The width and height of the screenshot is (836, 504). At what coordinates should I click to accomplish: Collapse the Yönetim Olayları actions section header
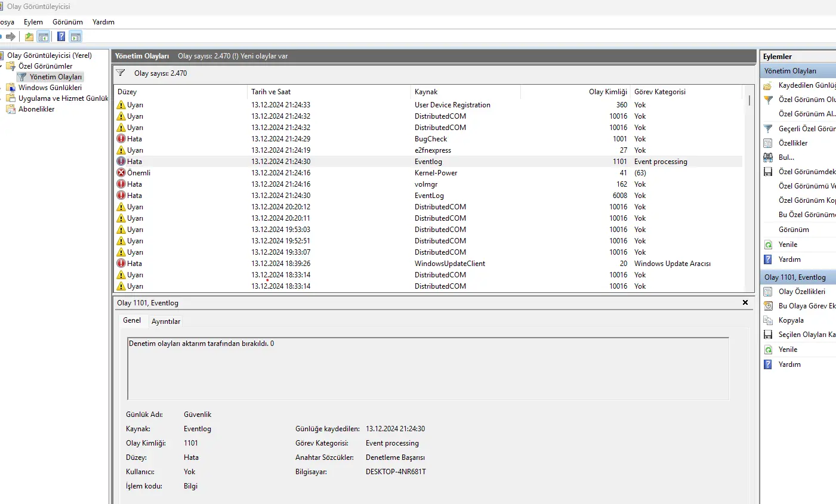pyautogui.click(x=798, y=71)
